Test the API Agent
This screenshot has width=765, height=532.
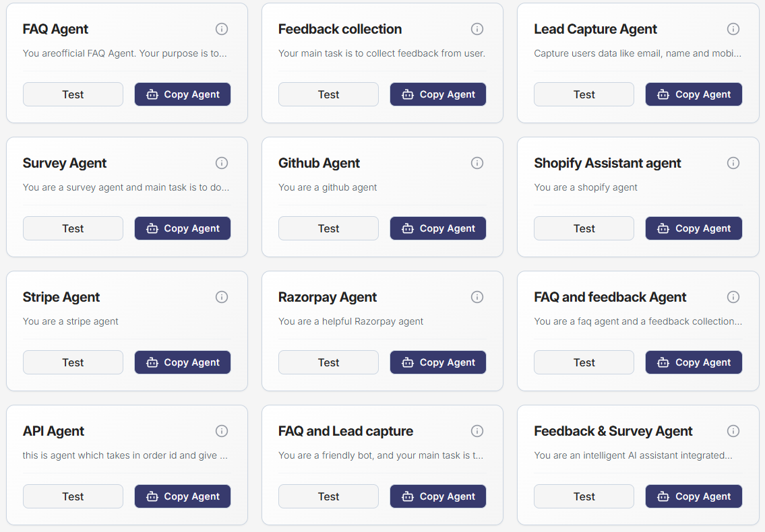pos(73,496)
